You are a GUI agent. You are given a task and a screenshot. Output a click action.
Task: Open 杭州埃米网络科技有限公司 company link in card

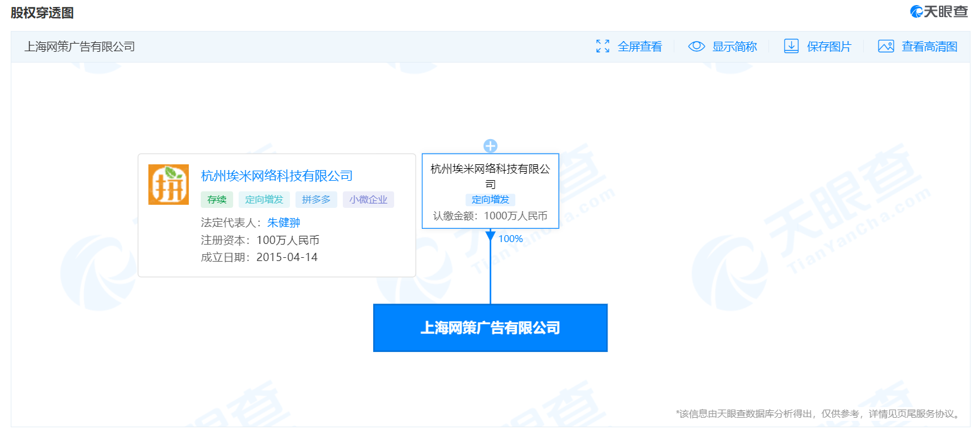pos(277,176)
